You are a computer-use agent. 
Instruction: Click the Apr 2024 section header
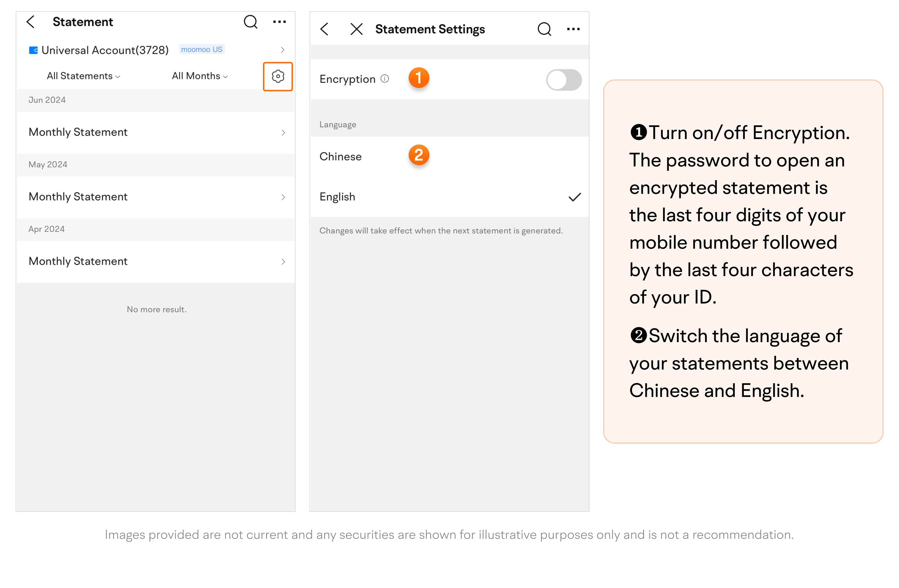click(x=156, y=229)
